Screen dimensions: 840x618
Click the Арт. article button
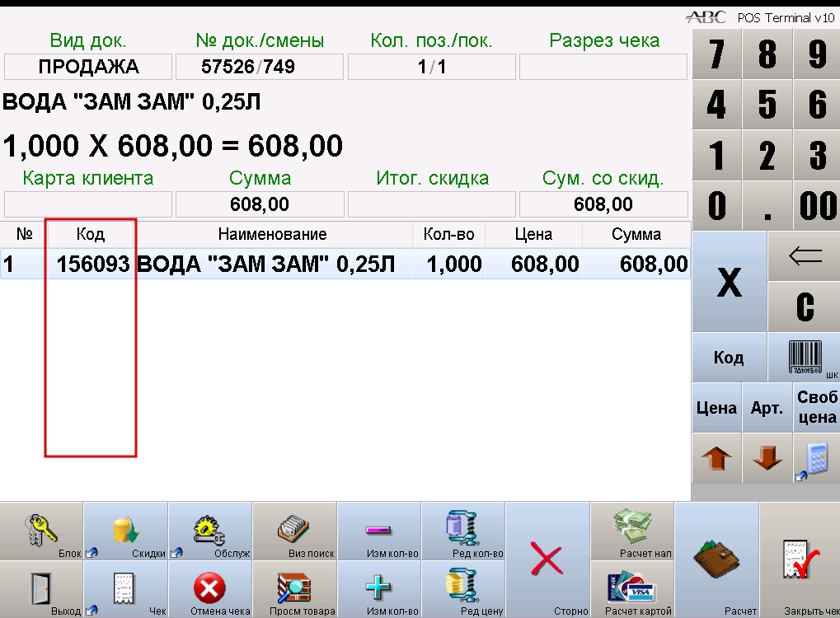pyautogui.click(x=767, y=408)
